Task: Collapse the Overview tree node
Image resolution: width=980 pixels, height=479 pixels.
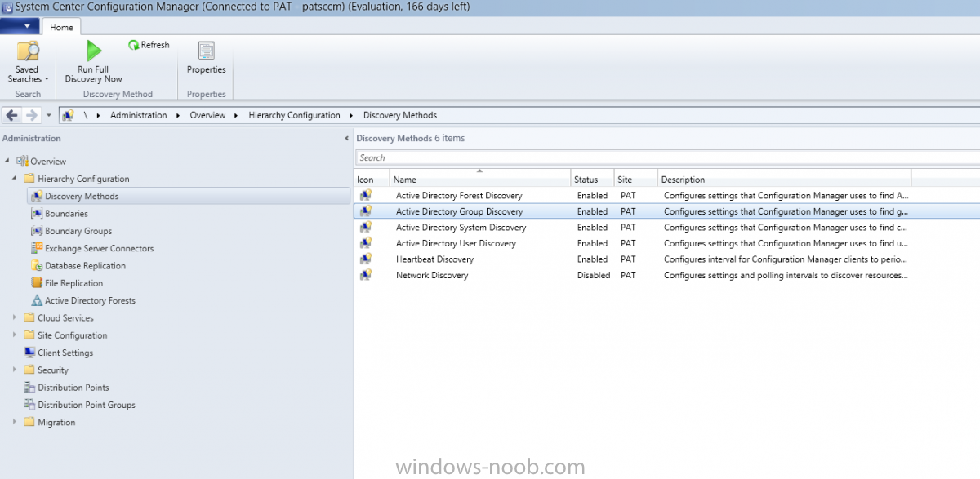Action: pos(7,161)
